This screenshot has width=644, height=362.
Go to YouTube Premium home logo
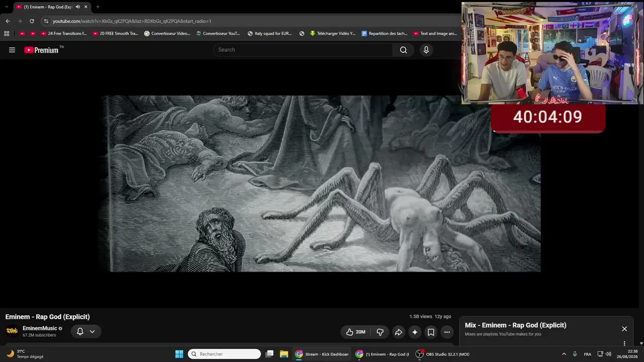pos(41,50)
